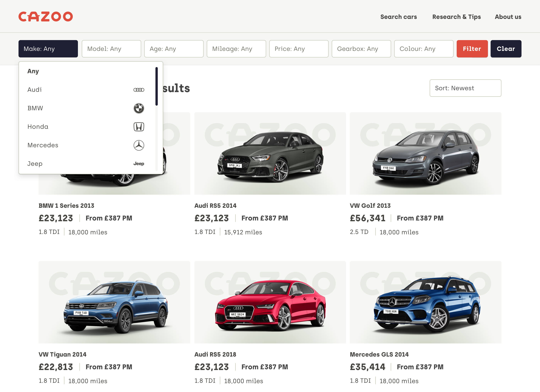540x392 pixels.
Task: Open the Model: Any dropdown
Action: (111, 49)
